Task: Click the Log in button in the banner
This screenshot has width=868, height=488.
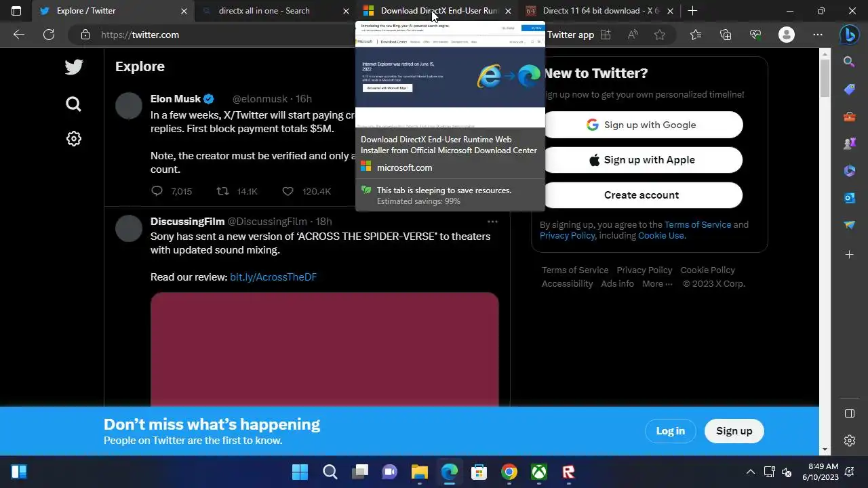Action: (671, 431)
